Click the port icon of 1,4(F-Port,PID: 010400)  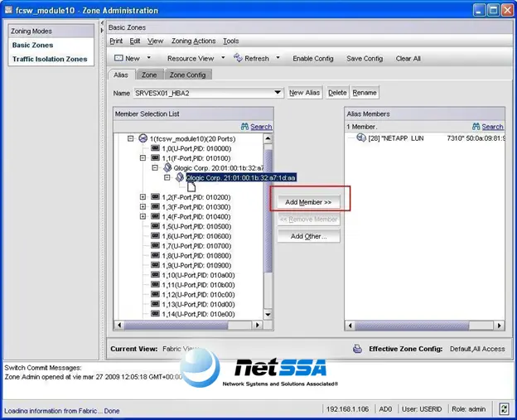pos(155,216)
